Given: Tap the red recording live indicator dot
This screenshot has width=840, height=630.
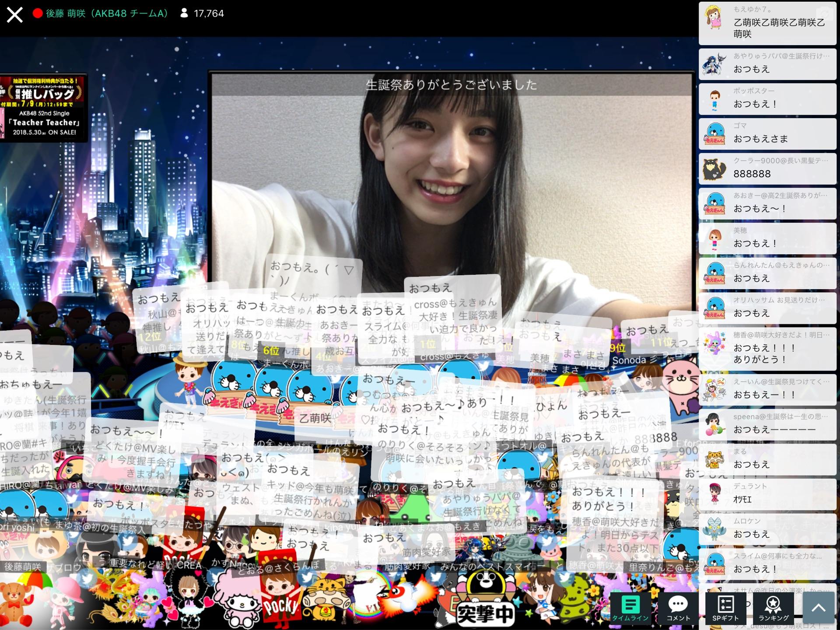Looking at the screenshot, I should tap(38, 14).
